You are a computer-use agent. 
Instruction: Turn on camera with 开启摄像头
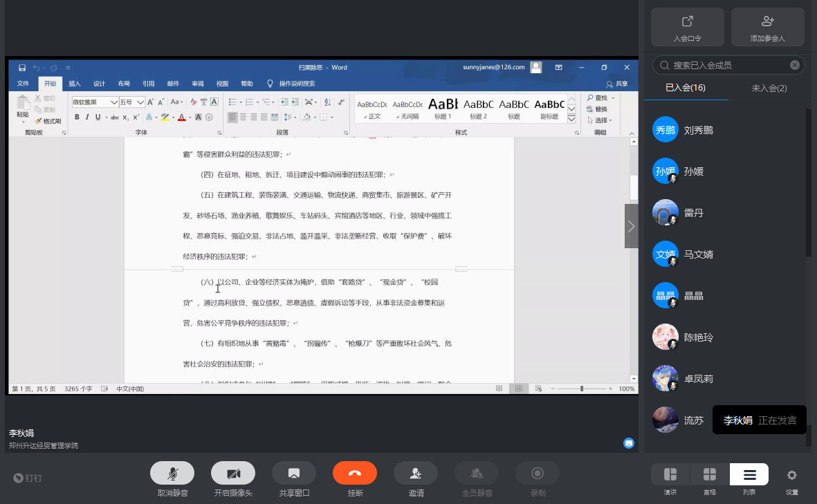(x=233, y=474)
